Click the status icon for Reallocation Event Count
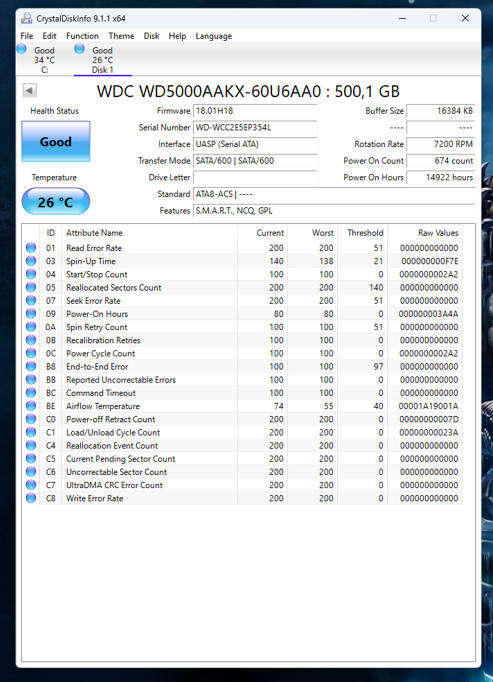493x682 pixels. [31, 445]
